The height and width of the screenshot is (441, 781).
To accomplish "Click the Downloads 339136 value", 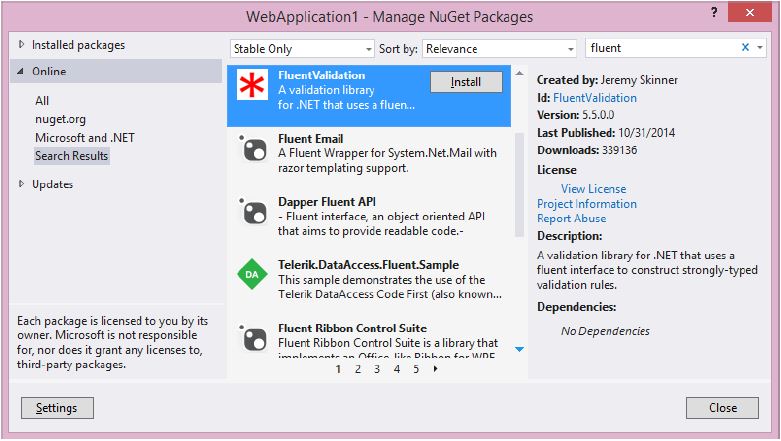I will coord(619,150).
